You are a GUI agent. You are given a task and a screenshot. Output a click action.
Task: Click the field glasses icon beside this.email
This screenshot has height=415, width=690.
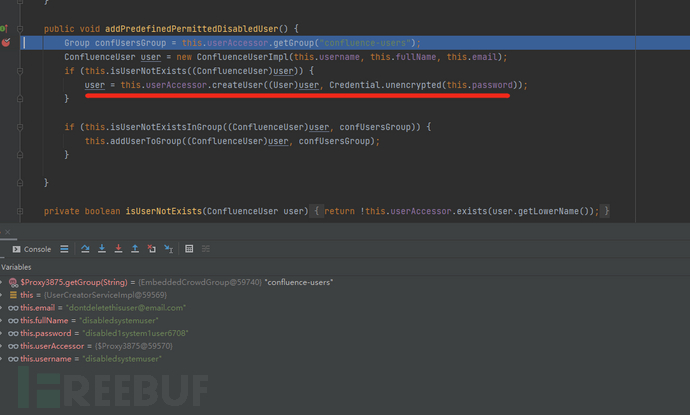point(13,308)
